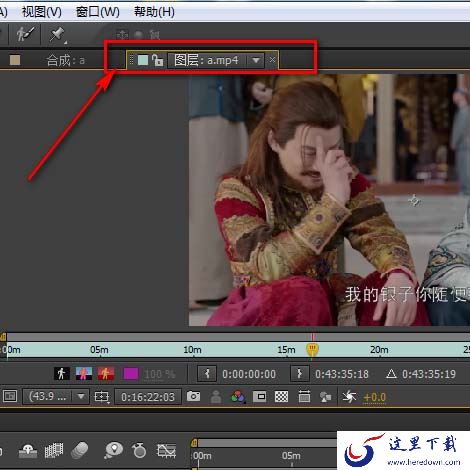Open the 视图(V) menu
The height and width of the screenshot is (470, 470).
pyautogui.click(x=42, y=12)
